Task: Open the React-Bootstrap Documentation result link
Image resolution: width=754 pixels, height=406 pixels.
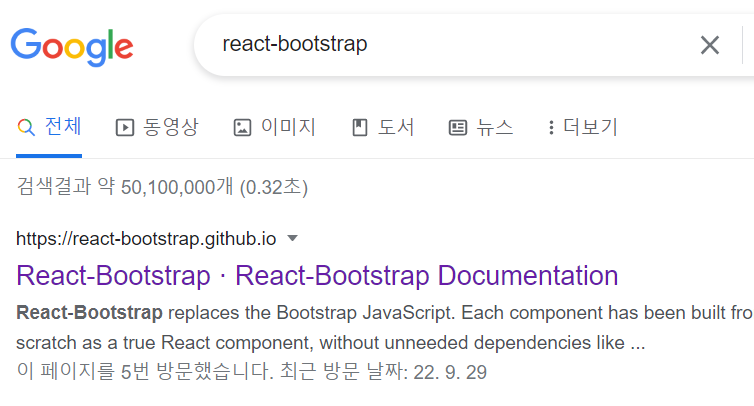Action: click(317, 276)
